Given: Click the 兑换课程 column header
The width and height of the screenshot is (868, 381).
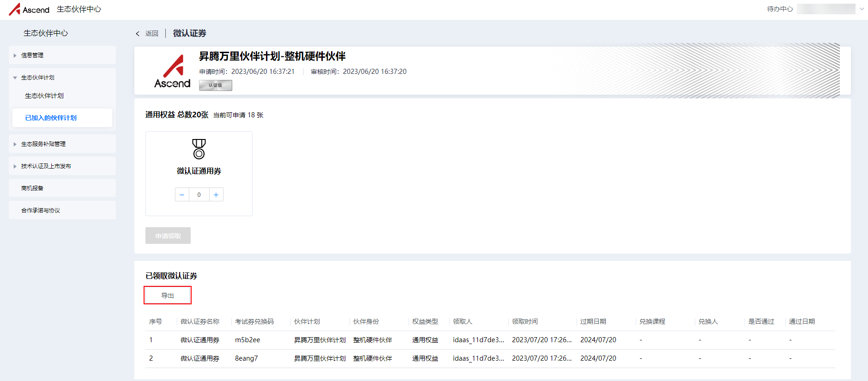Looking at the screenshot, I should click(x=652, y=321).
